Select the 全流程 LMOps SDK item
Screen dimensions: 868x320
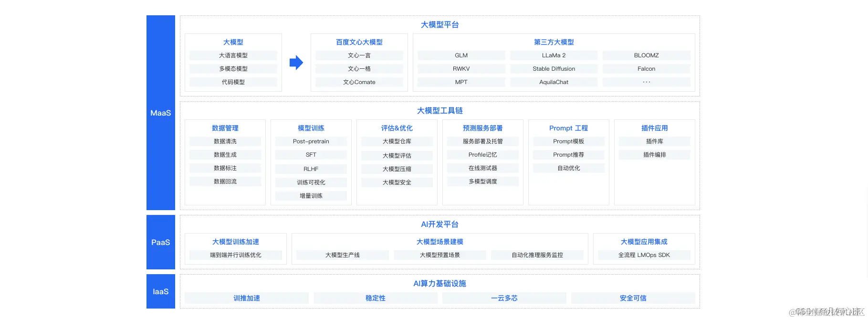(644, 255)
